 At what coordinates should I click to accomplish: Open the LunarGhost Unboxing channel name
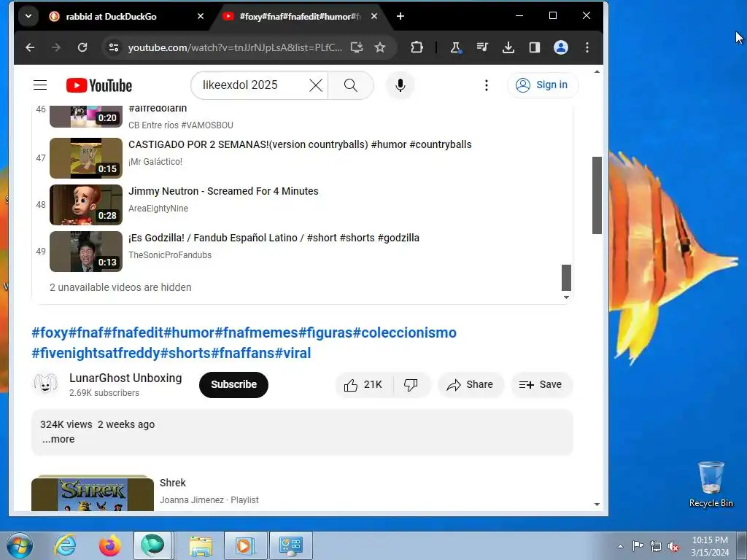[125, 378]
